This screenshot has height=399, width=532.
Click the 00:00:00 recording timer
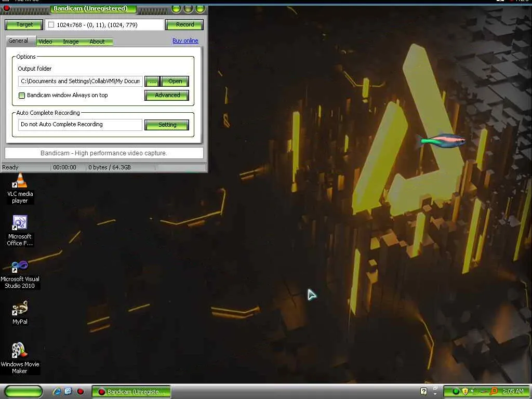[64, 167]
